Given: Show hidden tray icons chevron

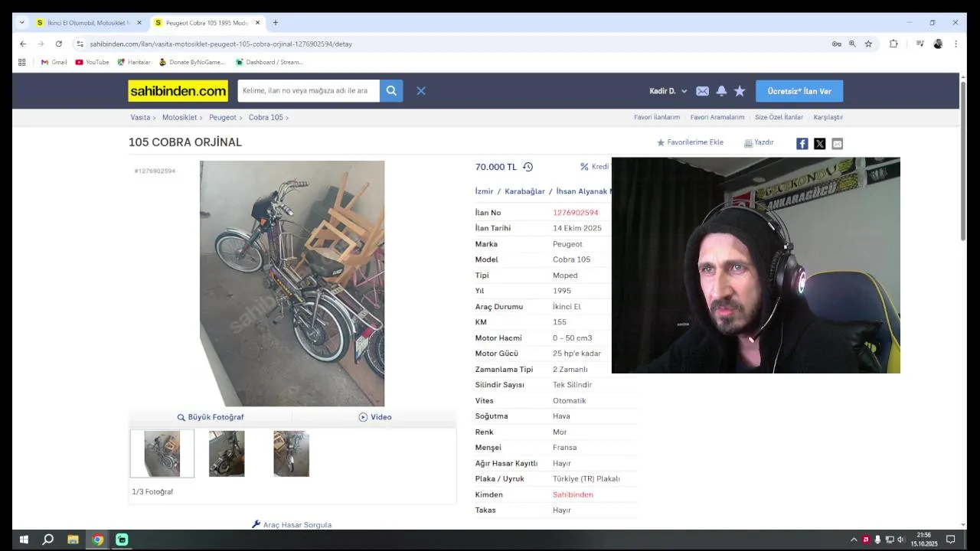Looking at the screenshot, I should (854, 540).
